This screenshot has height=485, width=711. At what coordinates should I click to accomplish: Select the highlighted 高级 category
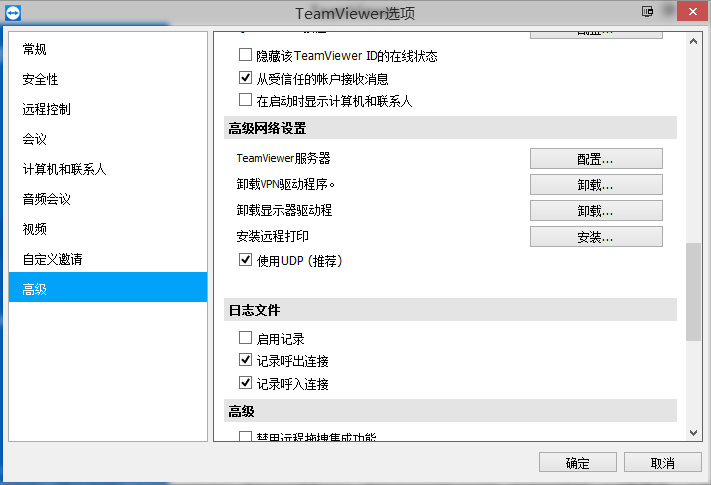click(x=108, y=287)
